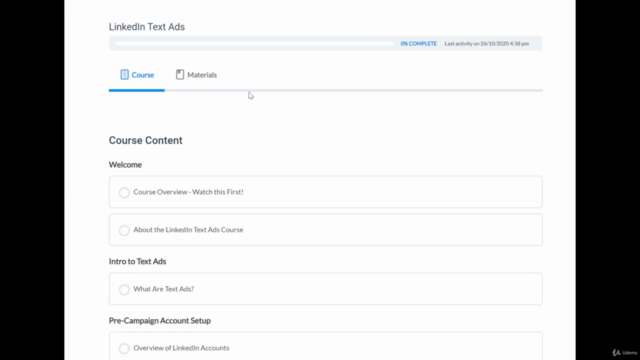Viewport: 640px width, 360px height.
Task: Click the Pre-Campaign Account Setup heading
Action: 160,320
